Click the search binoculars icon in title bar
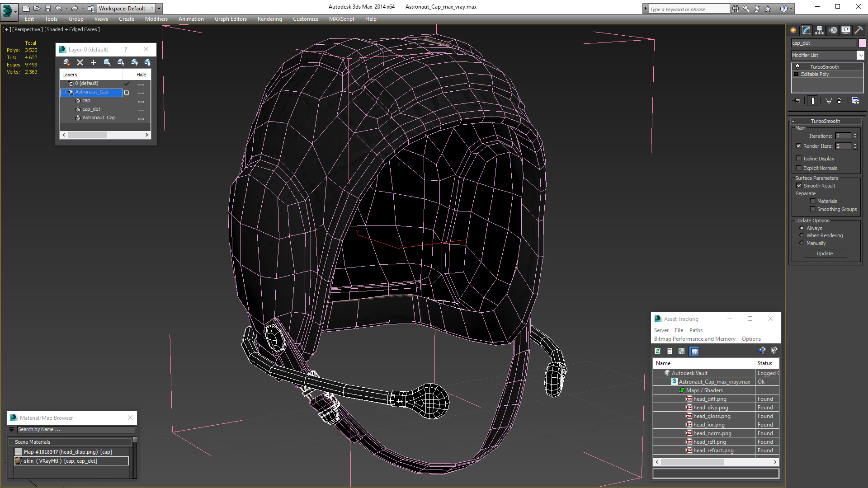Viewport: 868px width, 488px height. [736, 9]
